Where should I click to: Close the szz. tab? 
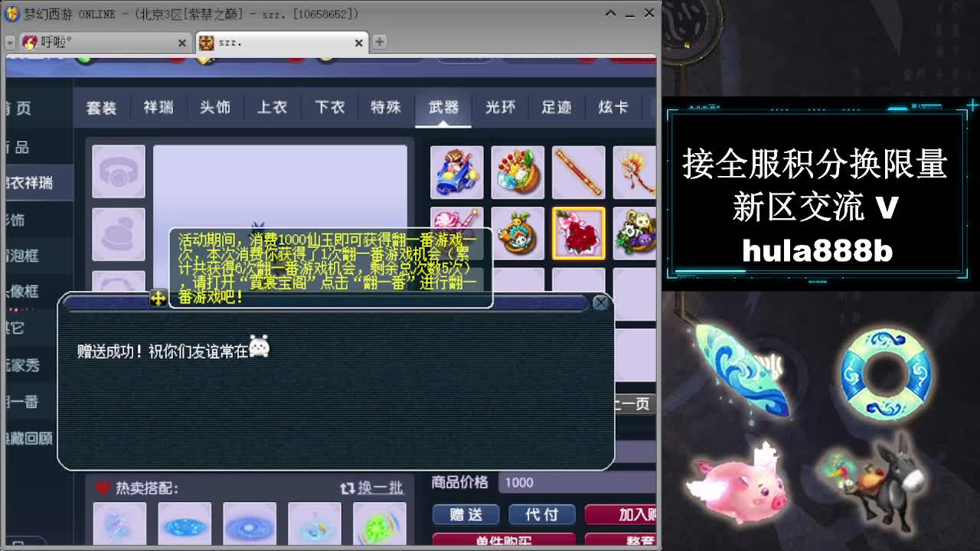point(358,43)
